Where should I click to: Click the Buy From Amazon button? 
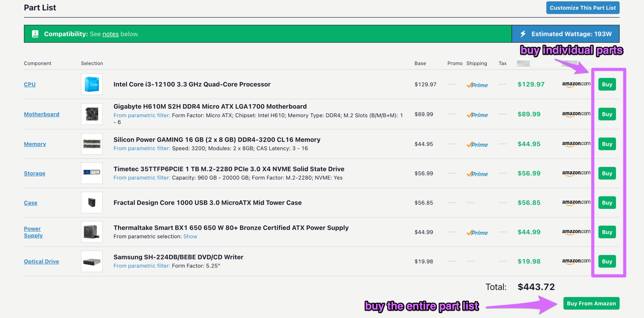tap(591, 303)
